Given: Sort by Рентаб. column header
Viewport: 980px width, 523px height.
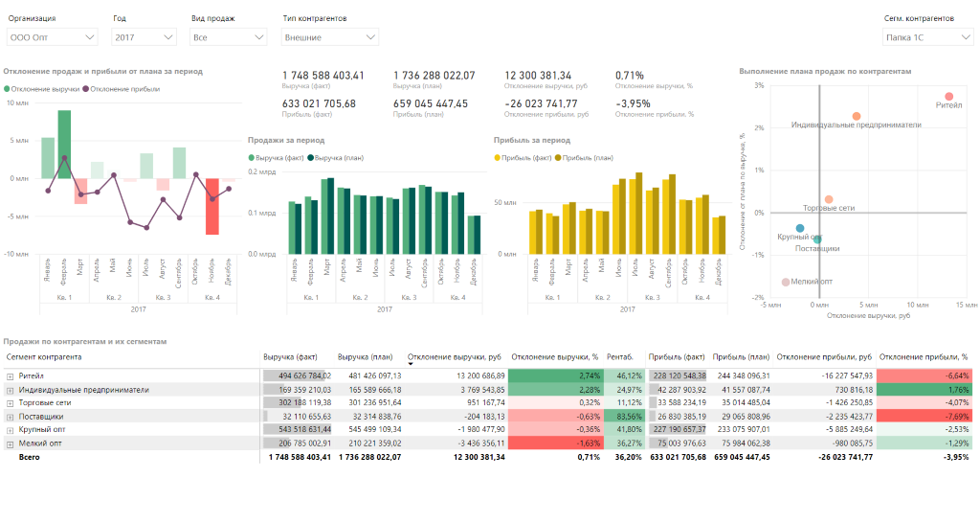Looking at the screenshot, I should pyautogui.click(x=620, y=357).
